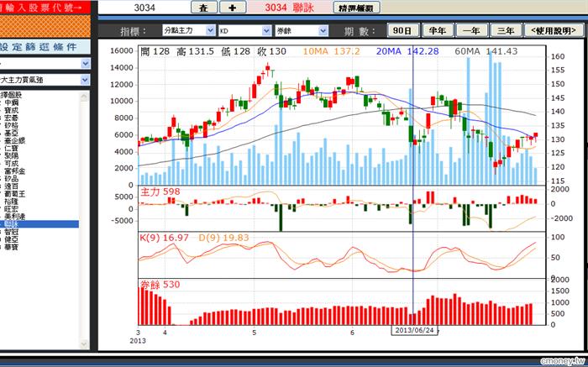The width and height of the screenshot is (588, 367).
Task: Click the plus button to add stock
Action: click(233, 8)
